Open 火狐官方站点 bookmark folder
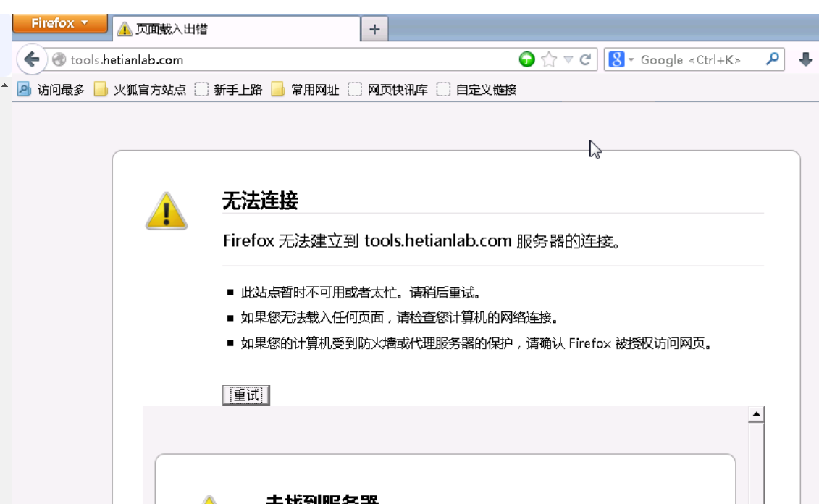 coord(140,90)
